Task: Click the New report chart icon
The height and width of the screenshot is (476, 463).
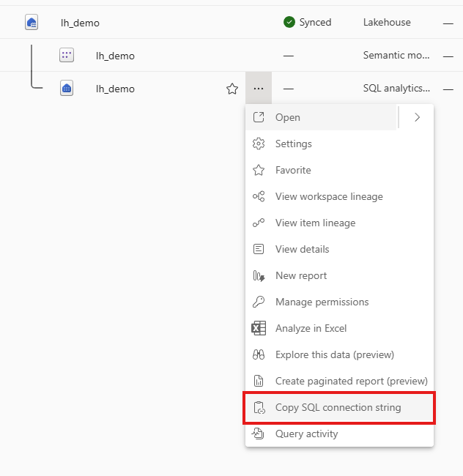Action: pyautogui.click(x=259, y=275)
